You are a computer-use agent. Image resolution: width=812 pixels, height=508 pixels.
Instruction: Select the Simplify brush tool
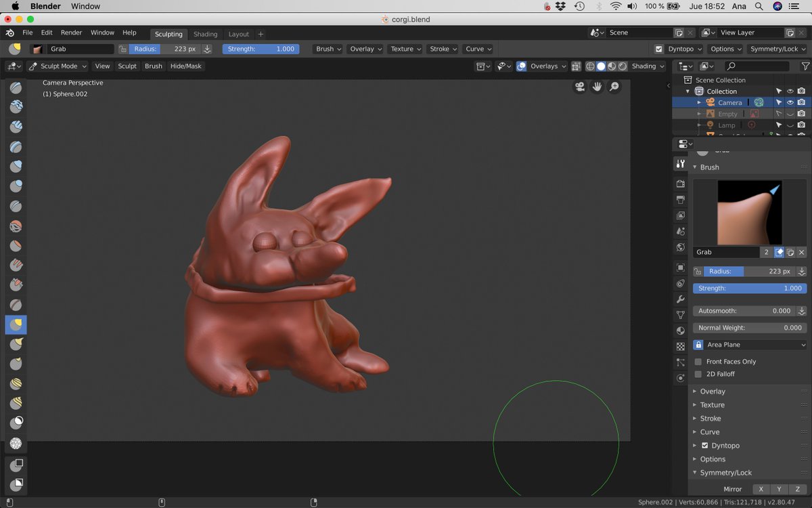point(16,444)
